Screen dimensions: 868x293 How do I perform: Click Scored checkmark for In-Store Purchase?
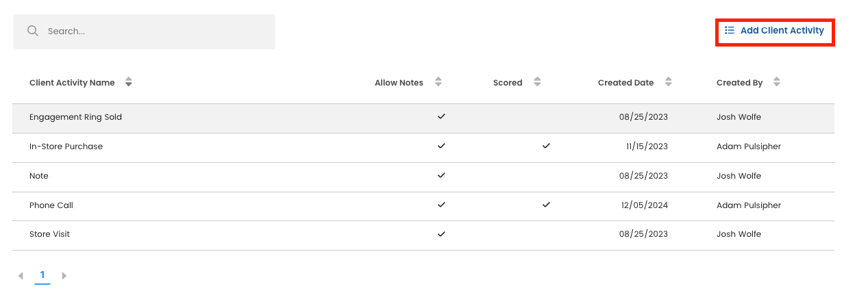546,146
